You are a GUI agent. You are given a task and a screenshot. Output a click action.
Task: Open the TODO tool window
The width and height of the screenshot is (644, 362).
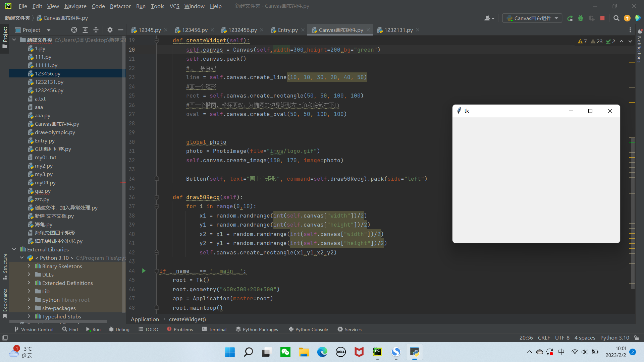point(148,329)
